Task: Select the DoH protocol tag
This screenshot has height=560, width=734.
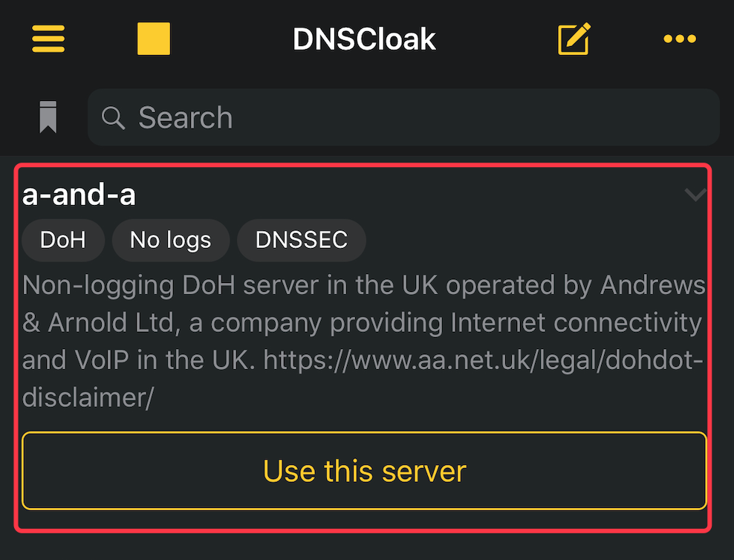Action: (63, 240)
